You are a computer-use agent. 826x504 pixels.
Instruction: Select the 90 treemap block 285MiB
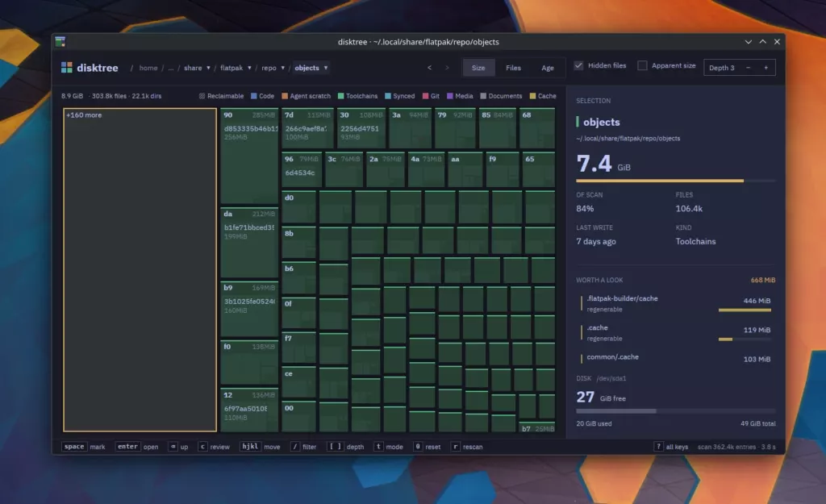coord(249,156)
